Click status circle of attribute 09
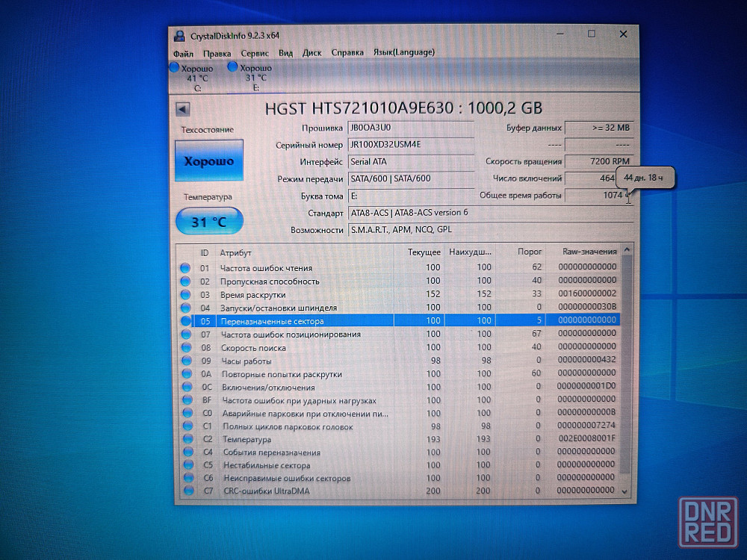 pyautogui.click(x=187, y=361)
